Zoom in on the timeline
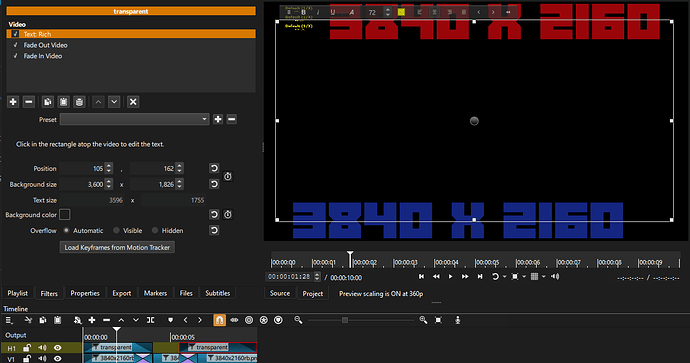 coord(423,320)
